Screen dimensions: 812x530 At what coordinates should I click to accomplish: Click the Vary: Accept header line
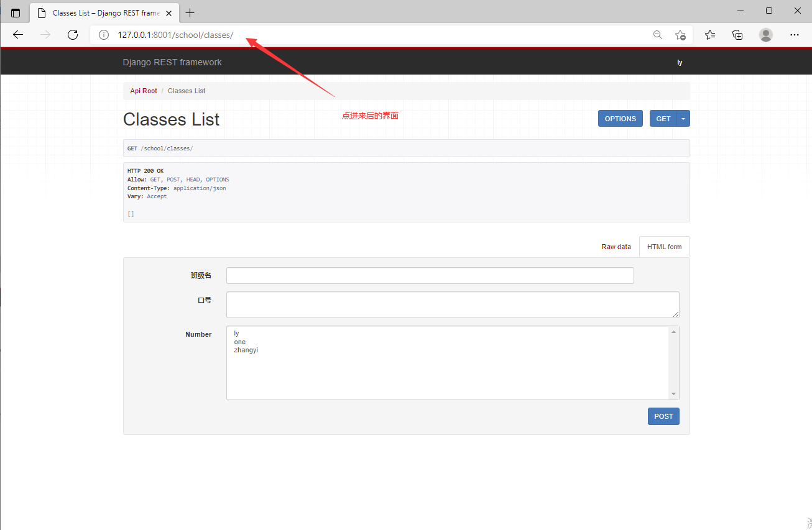tap(147, 196)
